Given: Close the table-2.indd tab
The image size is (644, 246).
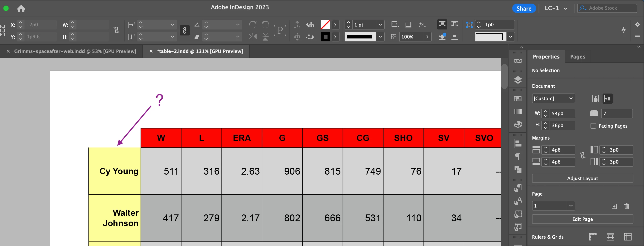Looking at the screenshot, I should 151,51.
